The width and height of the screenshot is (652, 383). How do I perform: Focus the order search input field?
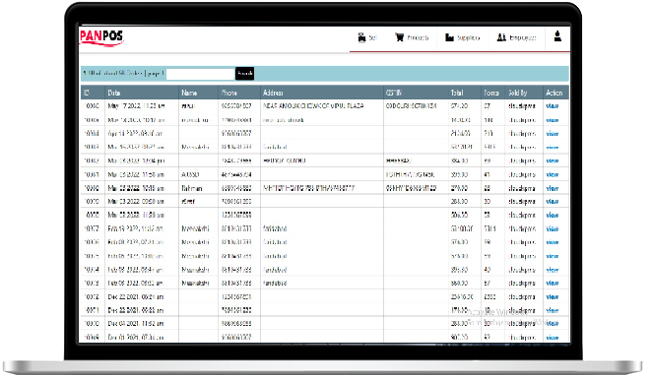click(x=200, y=74)
